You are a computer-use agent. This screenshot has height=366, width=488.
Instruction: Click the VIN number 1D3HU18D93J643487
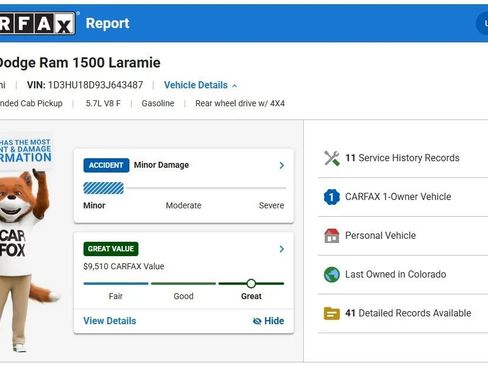pos(95,85)
